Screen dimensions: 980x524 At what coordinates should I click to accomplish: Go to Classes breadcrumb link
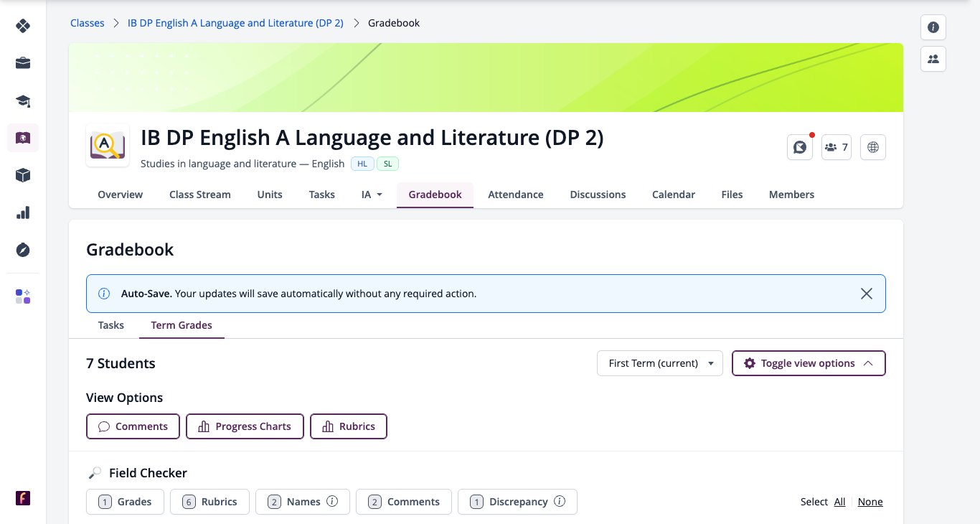[x=88, y=23]
